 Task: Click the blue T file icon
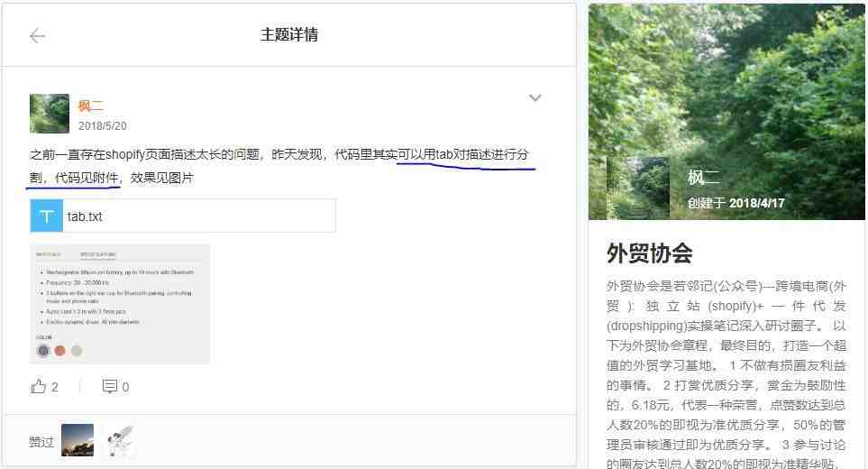(47, 216)
